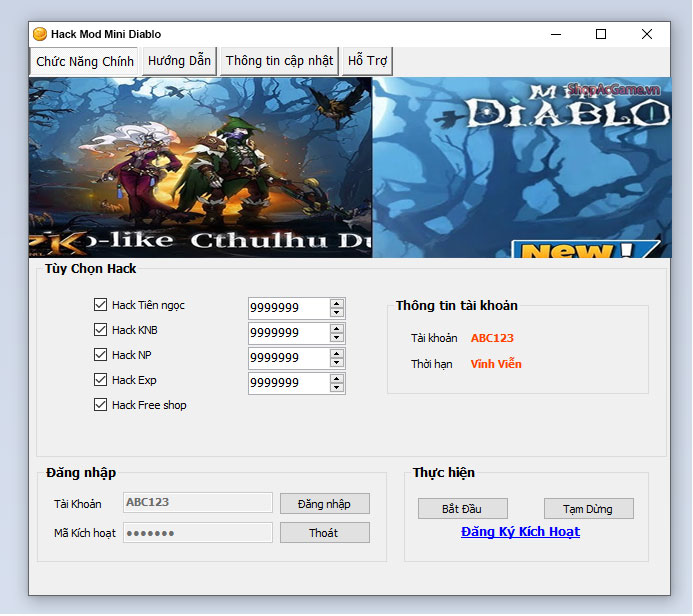Click the Bắt Đầu button
The height and width of the screenshot is (616, 693).
click(x=463, y=509)
